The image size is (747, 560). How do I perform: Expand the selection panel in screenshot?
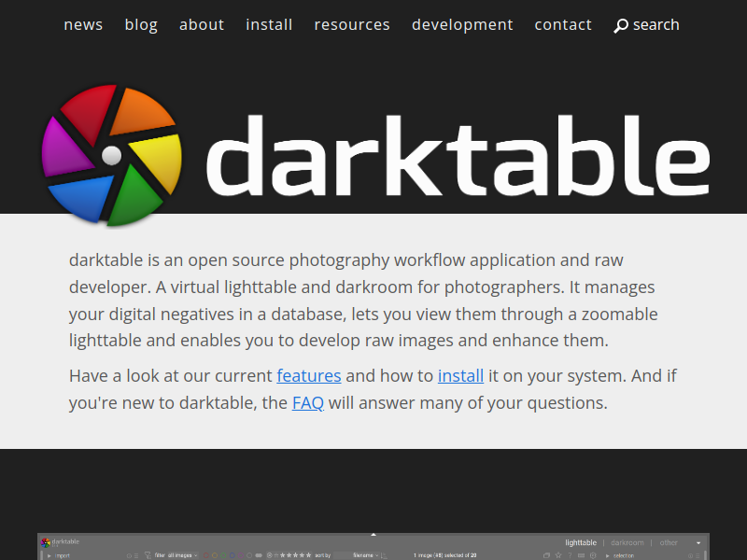tap(623, 555)
